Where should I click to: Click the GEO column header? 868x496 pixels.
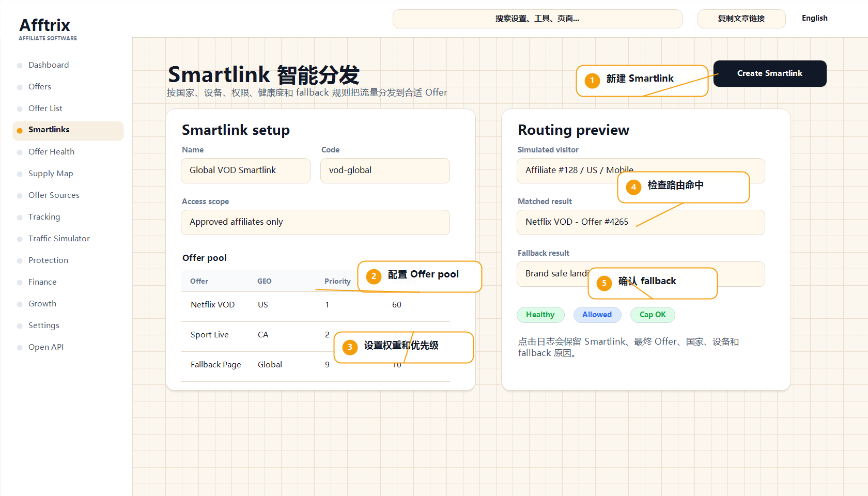[265, 282]
